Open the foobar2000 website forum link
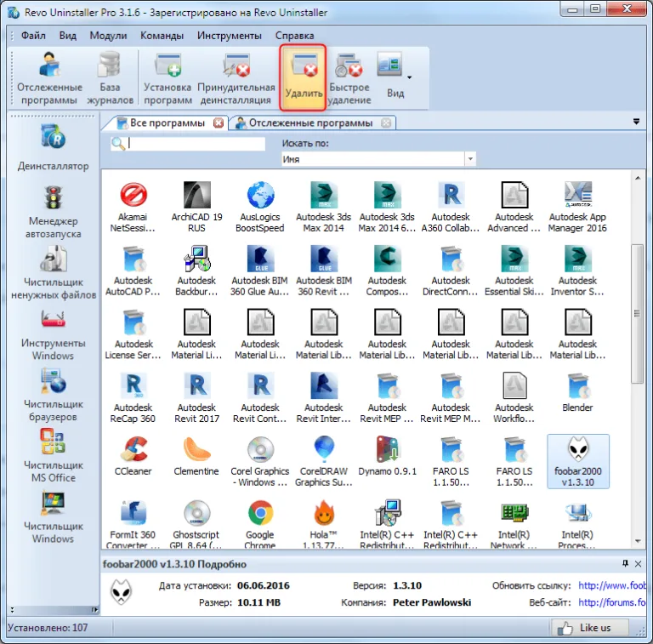Image resolution: width=653 pixels, height=644 pixels. [611, 602]
